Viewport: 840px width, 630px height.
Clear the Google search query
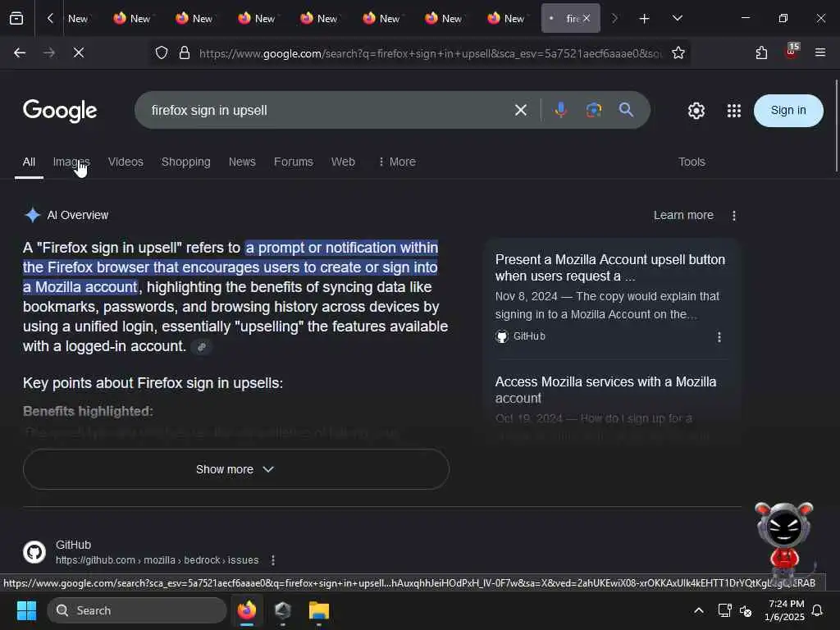(521, 111)
